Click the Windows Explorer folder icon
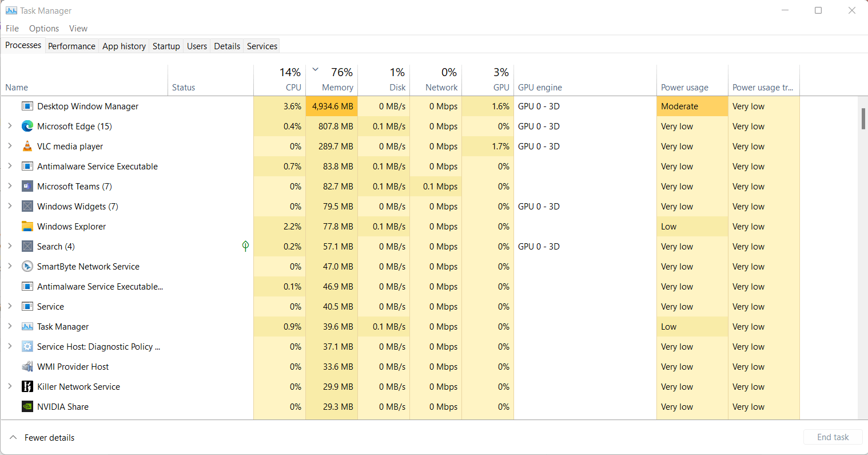This screenshot has height=455, width=868. (x=27, y=227)
